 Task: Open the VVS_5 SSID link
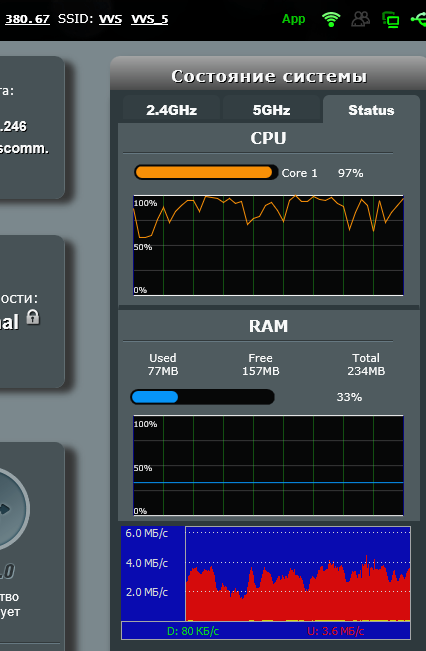[149, 19]
